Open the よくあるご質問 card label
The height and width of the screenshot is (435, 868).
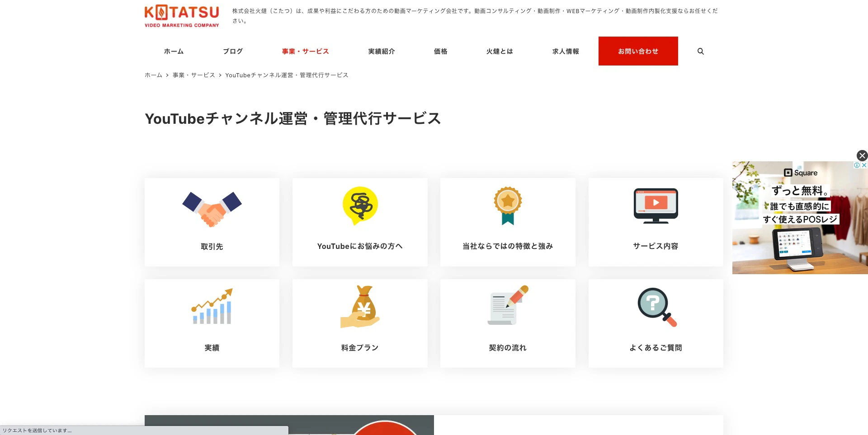pyautogui.click(x=656, y=348)
